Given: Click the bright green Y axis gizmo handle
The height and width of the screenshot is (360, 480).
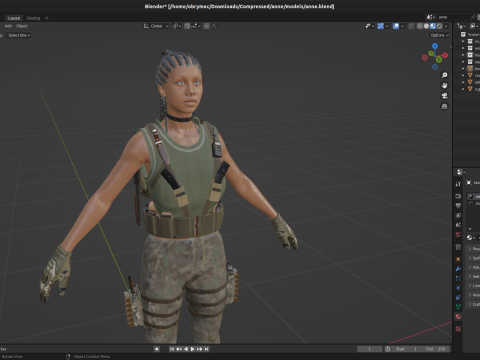Looking at the screenshot, I should point(439,60).
